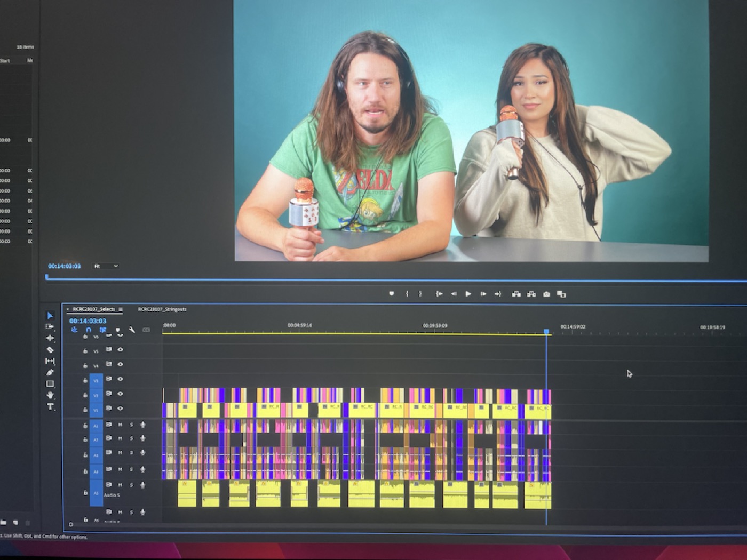Click the Lift button
The width and height of the screenshot is (747, 560).
516,294
